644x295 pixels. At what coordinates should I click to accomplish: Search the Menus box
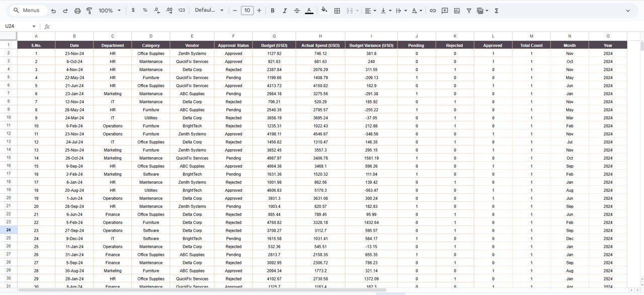coord(29,11)
